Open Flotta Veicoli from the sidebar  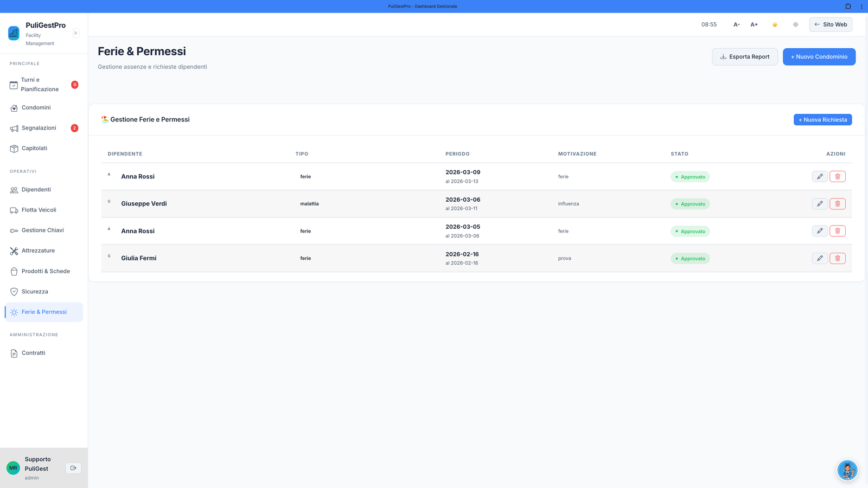coord(14,210)
